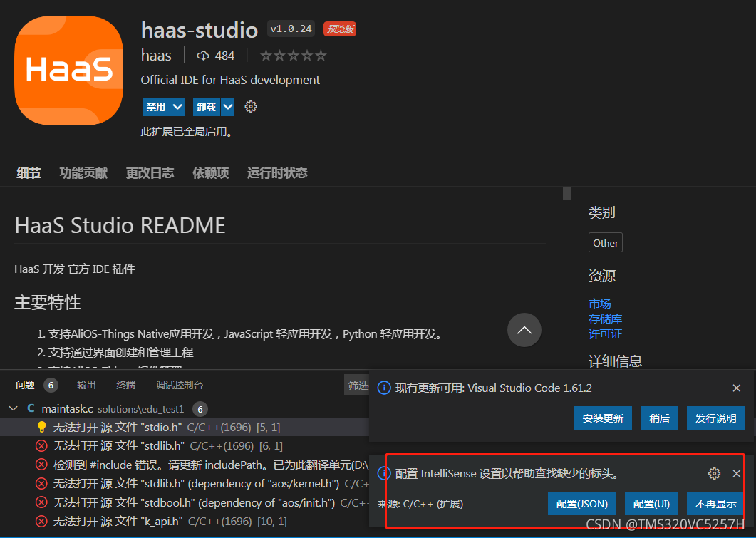The width and height of the screenshot is (756, 538).
Task: Click the Other category tag under 类别
Action: click(605, 242)
